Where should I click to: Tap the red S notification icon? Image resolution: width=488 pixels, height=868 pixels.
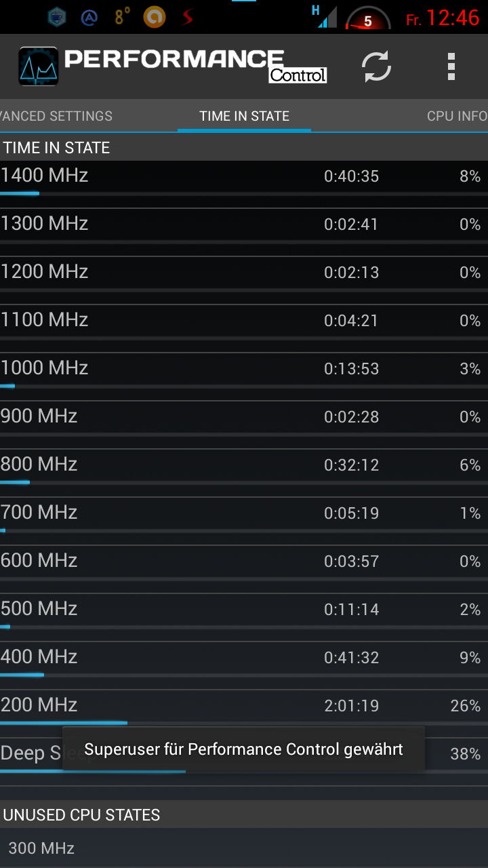pos(188,18)
